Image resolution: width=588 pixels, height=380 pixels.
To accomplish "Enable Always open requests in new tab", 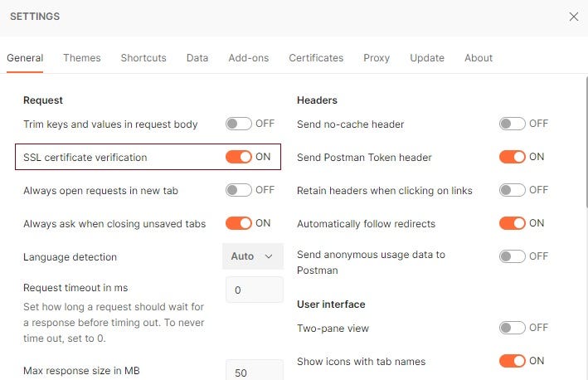I will click(x=239, y=190).
